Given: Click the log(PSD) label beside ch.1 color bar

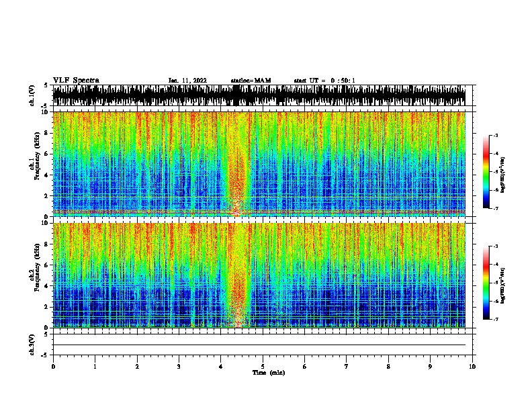Looking at the screenshot, I should (502, 175).
